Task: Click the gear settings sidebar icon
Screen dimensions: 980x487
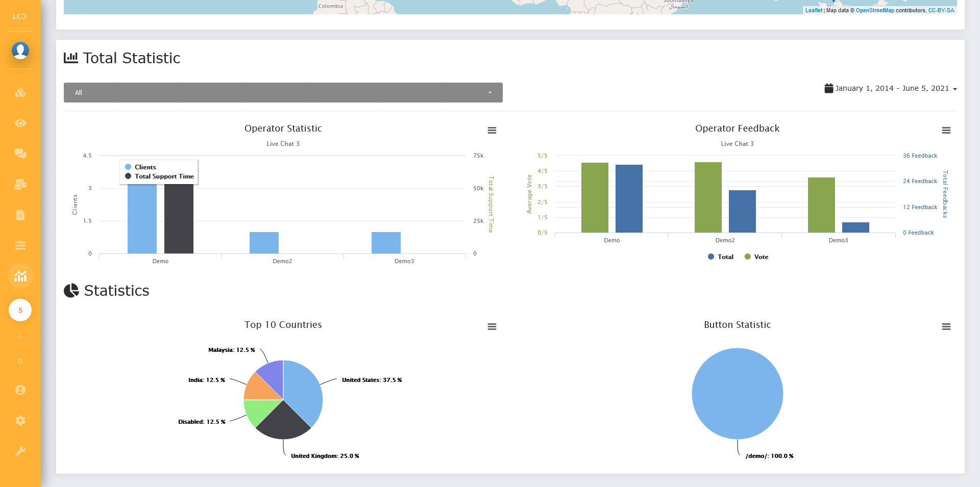Action: 20,420
